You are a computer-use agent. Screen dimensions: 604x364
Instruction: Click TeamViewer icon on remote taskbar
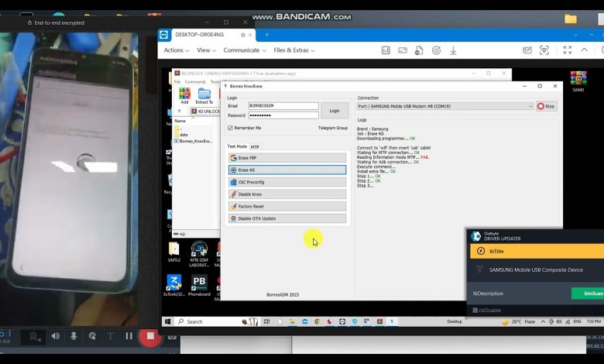342,321
